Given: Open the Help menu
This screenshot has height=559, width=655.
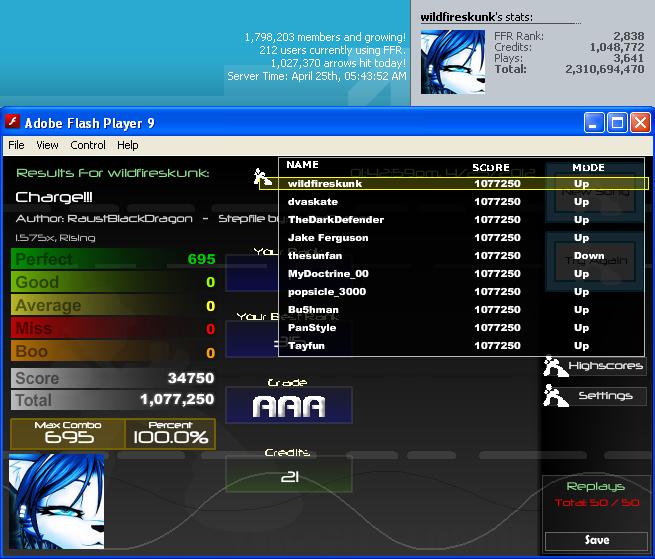Looking at the screenshot, I should point(127,145).
